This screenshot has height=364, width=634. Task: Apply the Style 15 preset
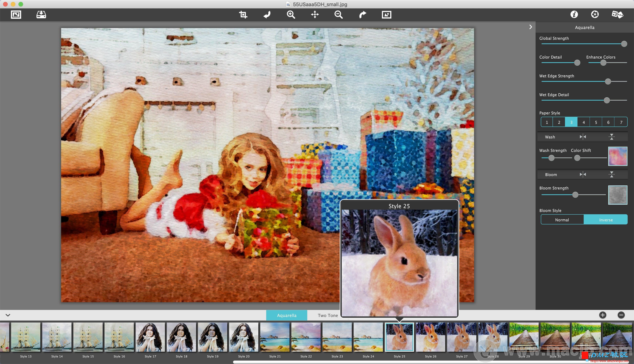88,337
